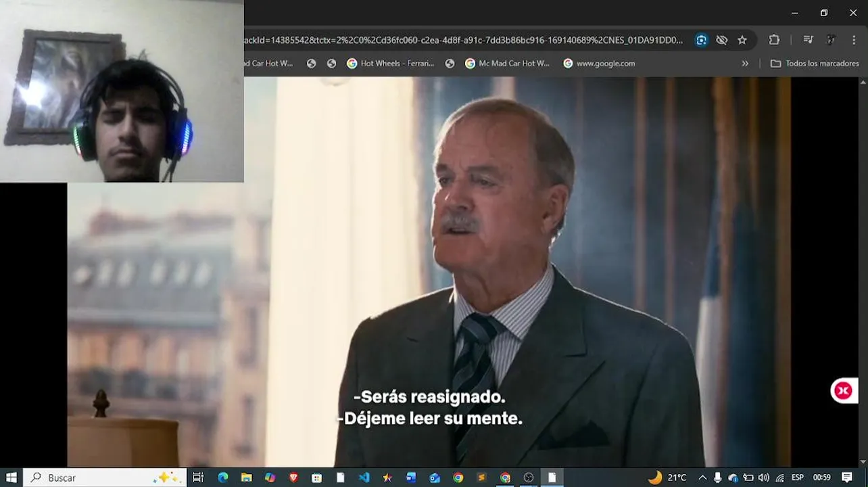Open the Chrome three-dot menu

854,40
